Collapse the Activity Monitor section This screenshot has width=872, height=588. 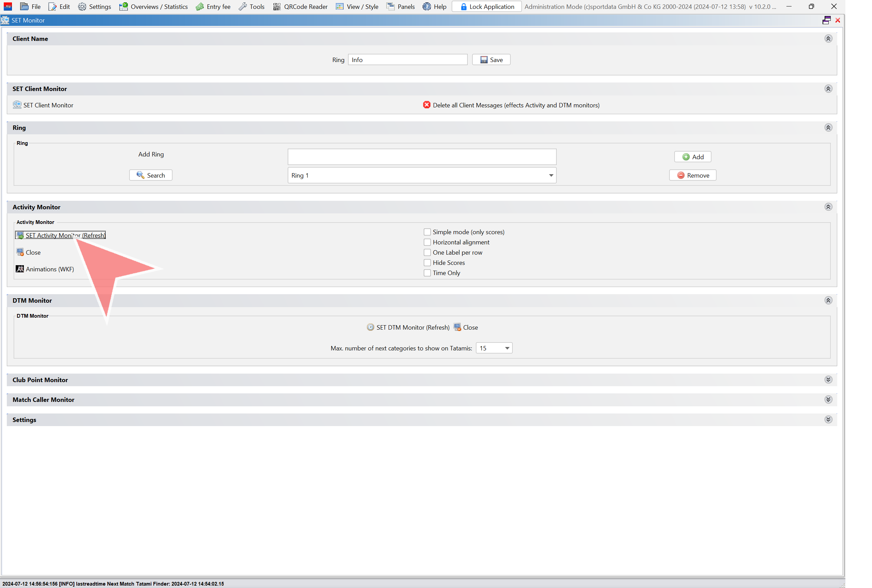[828, 207]
